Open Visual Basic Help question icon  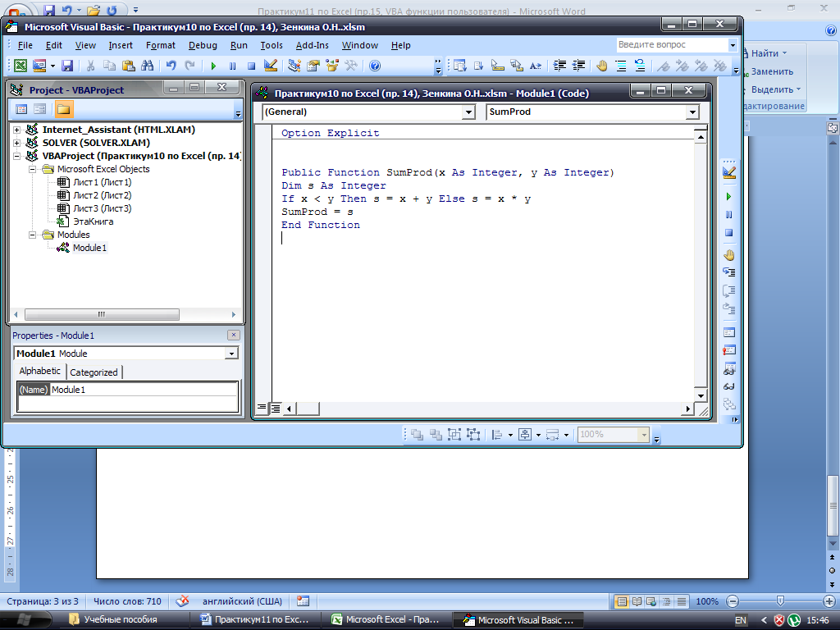point(375,66)
